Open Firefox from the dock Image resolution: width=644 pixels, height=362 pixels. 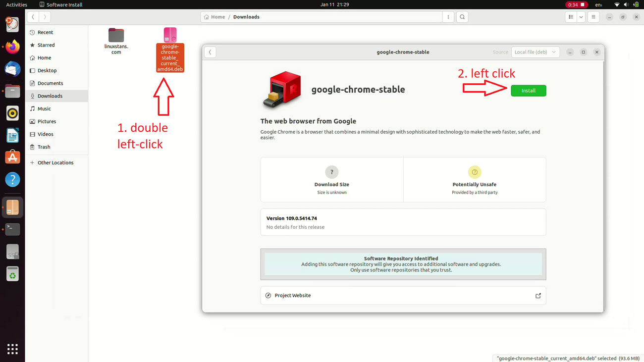pos(12,47)
